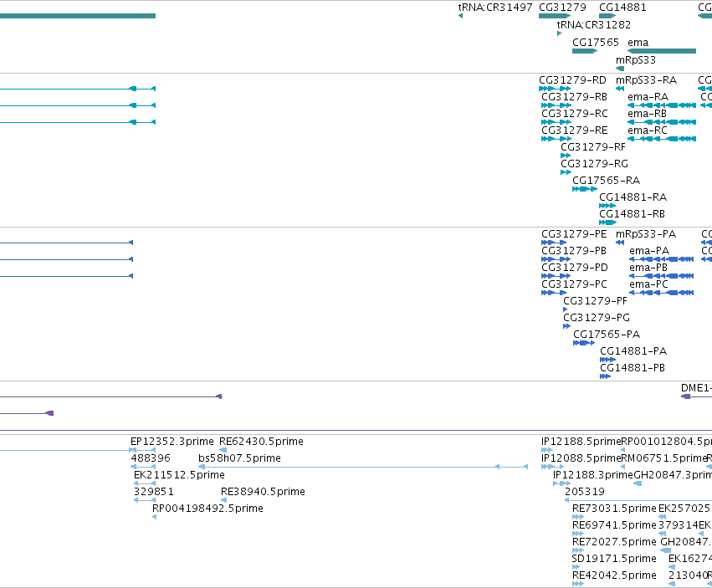The image size is (712, 588).
Task: Select transcript CG14881-RA
Action: tap(607, 206)
